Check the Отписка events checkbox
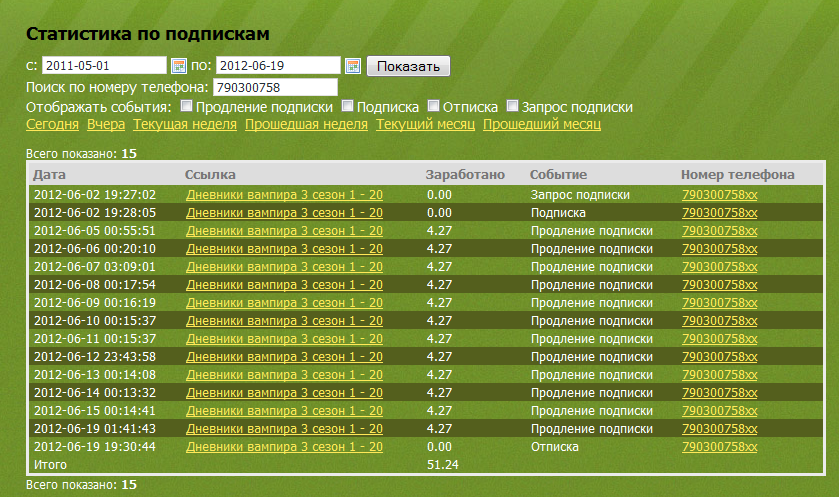 point(433,106)
